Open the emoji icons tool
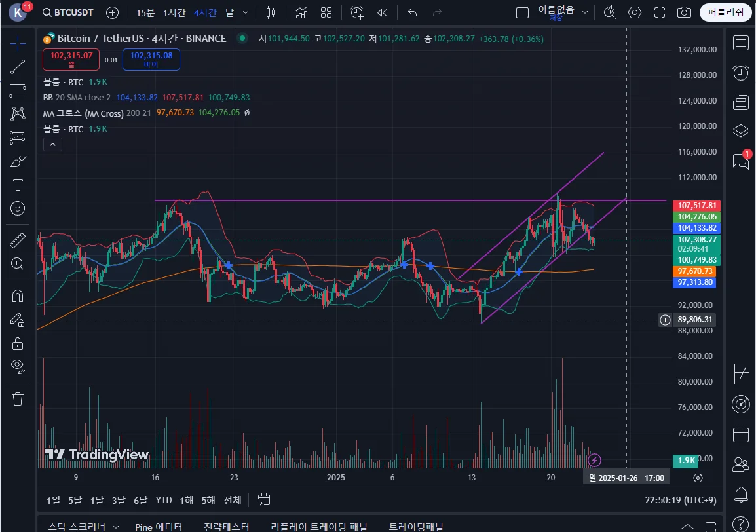The image size is (756, 532). click(18, 208)
